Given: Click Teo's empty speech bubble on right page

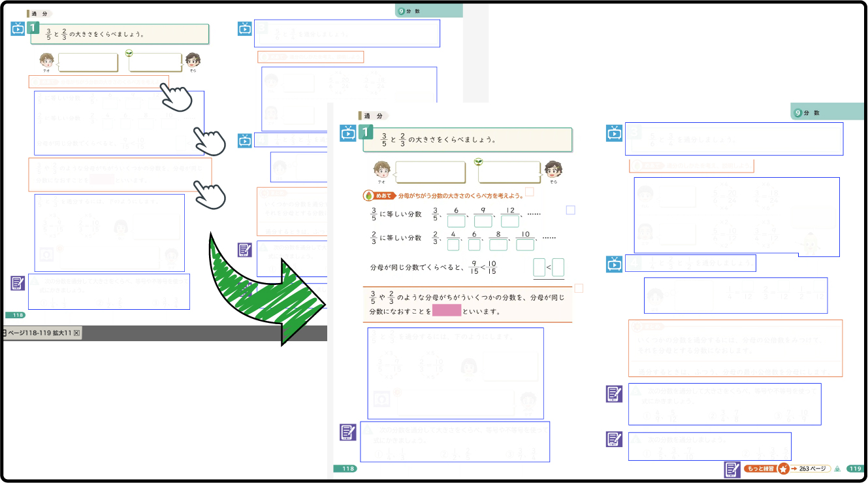Looking at the screenshot, I should pyautogui.click(x=430, y=172).
